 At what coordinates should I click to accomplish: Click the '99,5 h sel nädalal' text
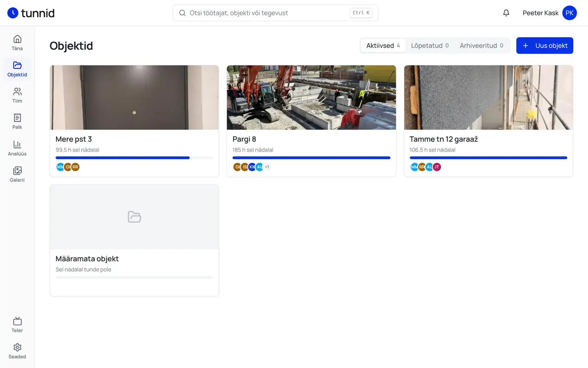pyautogui.click(x=78, y=150)
